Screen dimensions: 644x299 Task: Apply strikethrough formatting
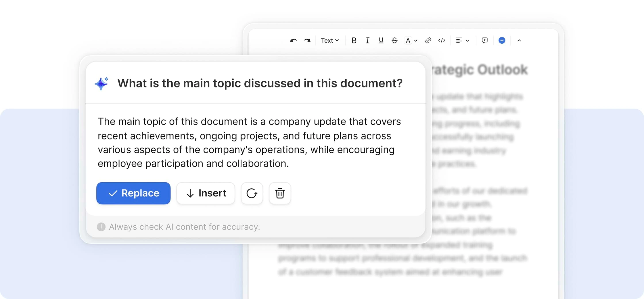tap(394, 41)
